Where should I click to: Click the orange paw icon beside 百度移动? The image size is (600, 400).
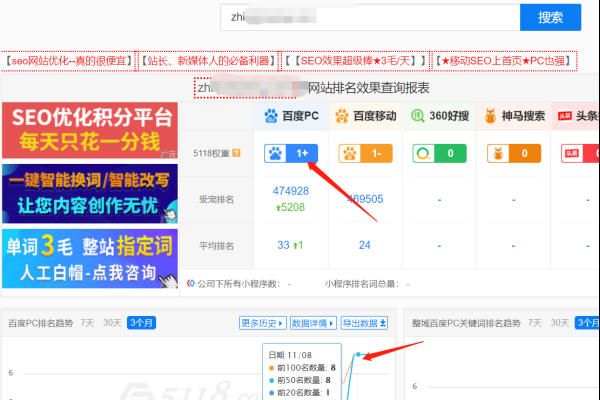(x=342, y=116)
